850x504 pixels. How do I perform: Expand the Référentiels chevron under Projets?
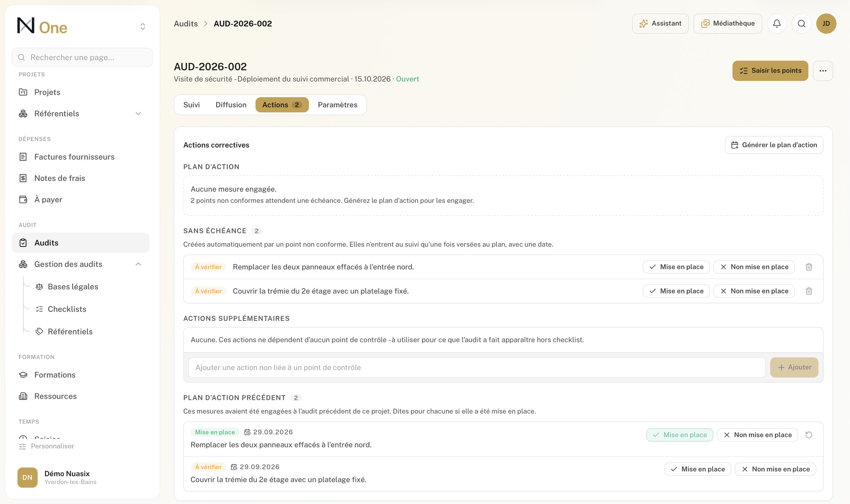tap(138, 114)
